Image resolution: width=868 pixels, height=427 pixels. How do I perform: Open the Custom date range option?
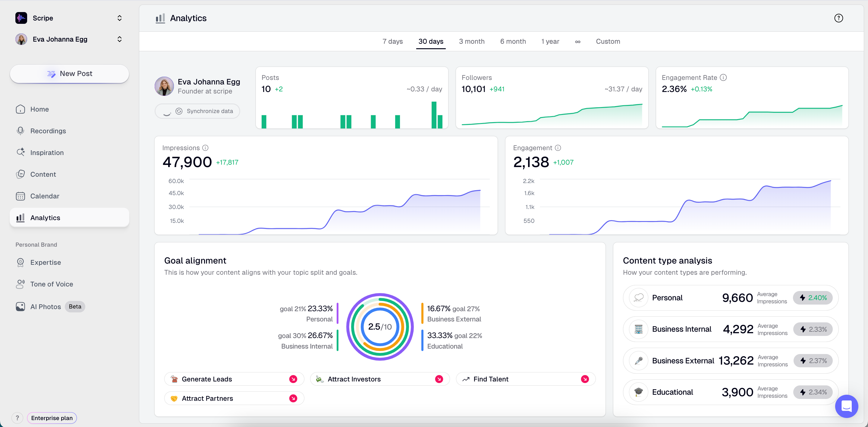[x=608, y=41]
